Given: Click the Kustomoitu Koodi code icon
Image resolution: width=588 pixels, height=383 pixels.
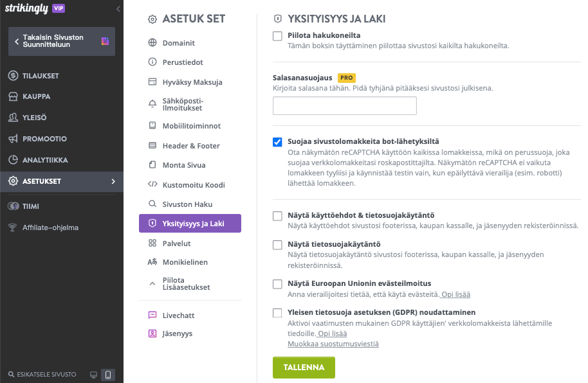Looking at the screenshot, I should [x=152, y=185].
